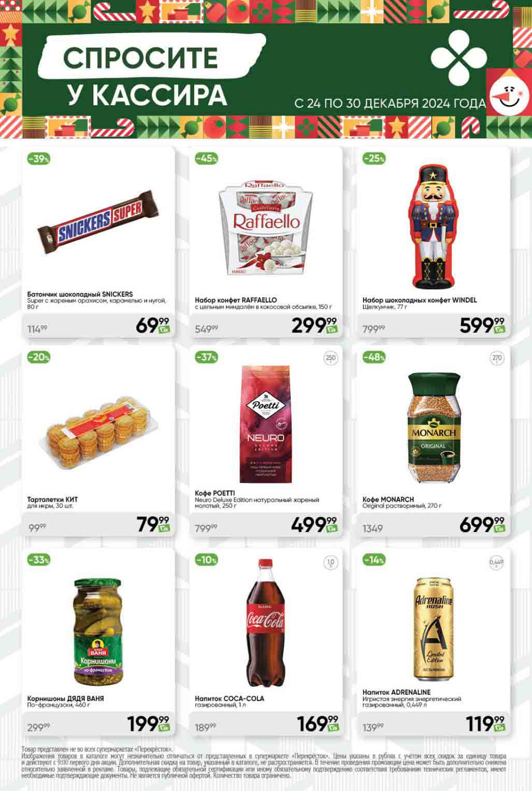
Task: Click the green card icon by 69.99 price
Action: tap(164, 329)
